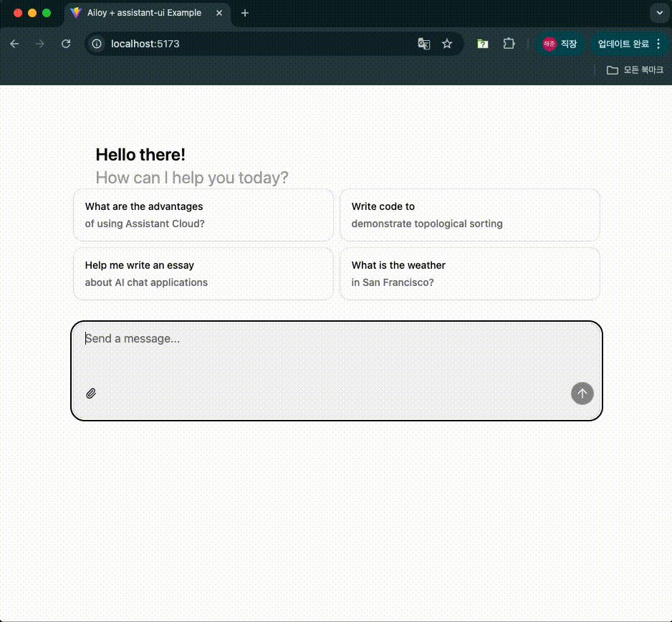Pick the topological sorting code suggestion
The image size is (672, 622).
(469, 215)
